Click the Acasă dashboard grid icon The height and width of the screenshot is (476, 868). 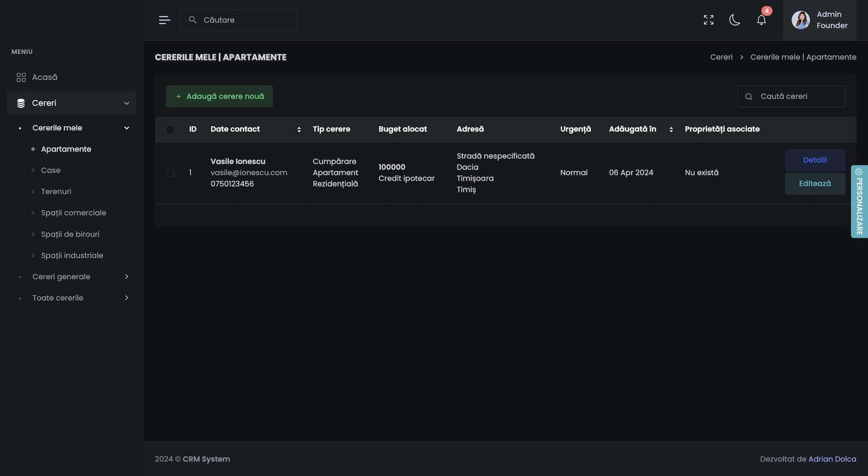pos(21,77)
